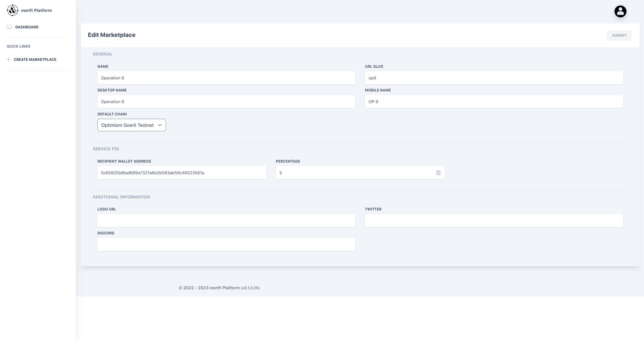Open Dashboard from the sidebar
The width and height of the screenshot is (644, 340).
tap(27, 27)
